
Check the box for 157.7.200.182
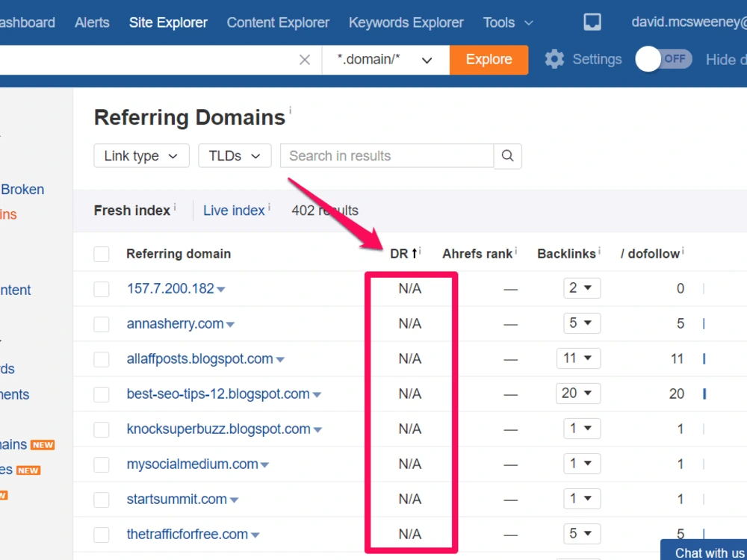click(x=102, y=289)
